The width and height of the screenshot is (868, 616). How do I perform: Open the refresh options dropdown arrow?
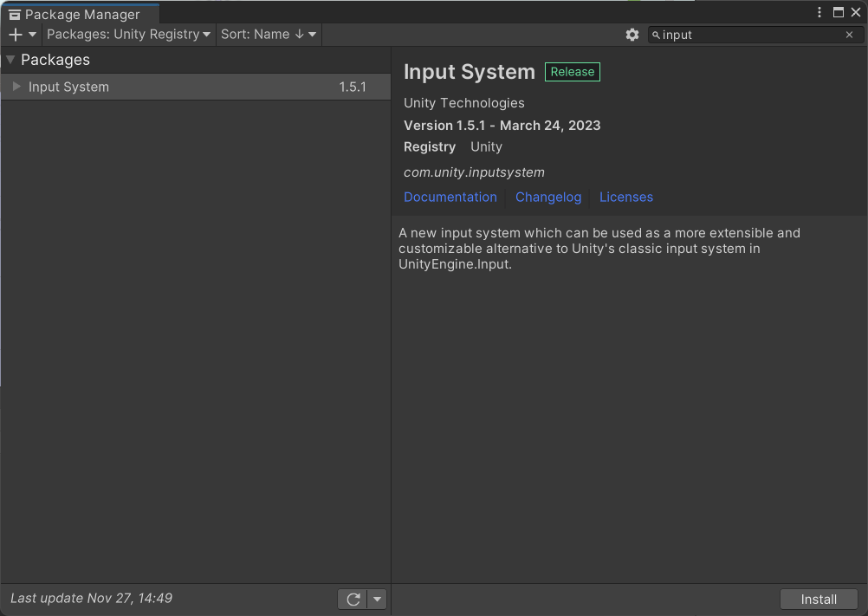click(x=377, y=600)
